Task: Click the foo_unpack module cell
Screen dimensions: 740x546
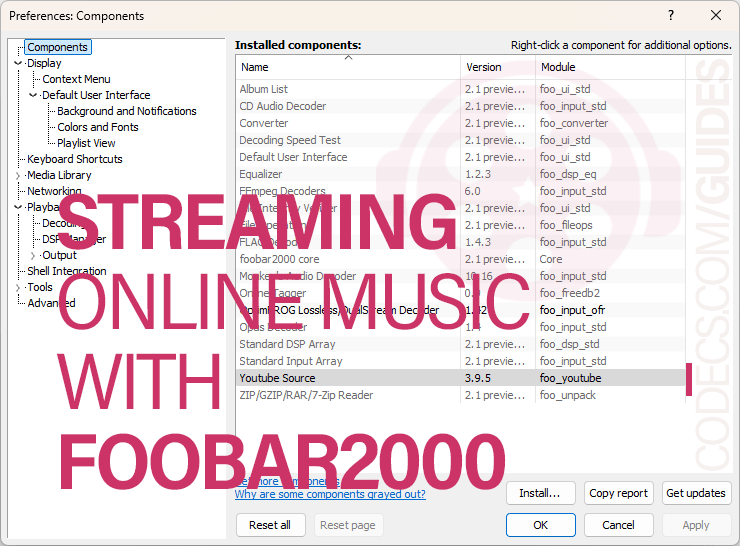Action: pos(567,395)
